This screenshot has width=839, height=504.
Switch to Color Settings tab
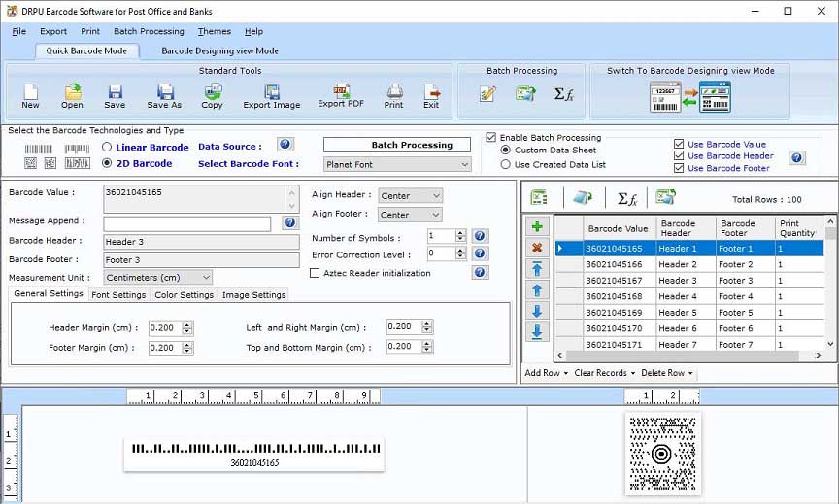185,294
